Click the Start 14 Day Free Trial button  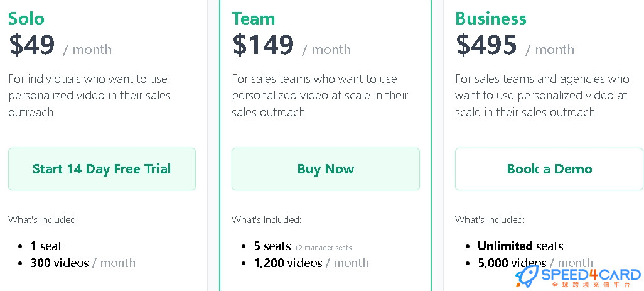click(x=102, y=169)
